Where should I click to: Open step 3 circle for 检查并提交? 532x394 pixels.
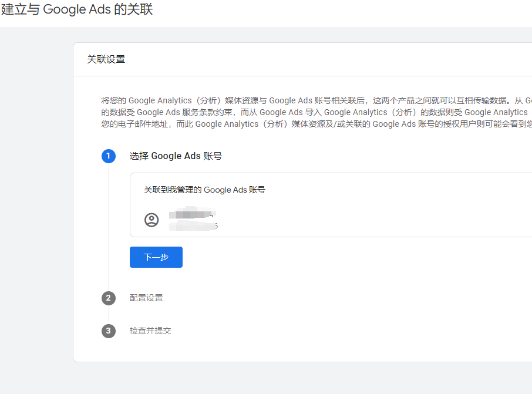click(x=109, y=331)
